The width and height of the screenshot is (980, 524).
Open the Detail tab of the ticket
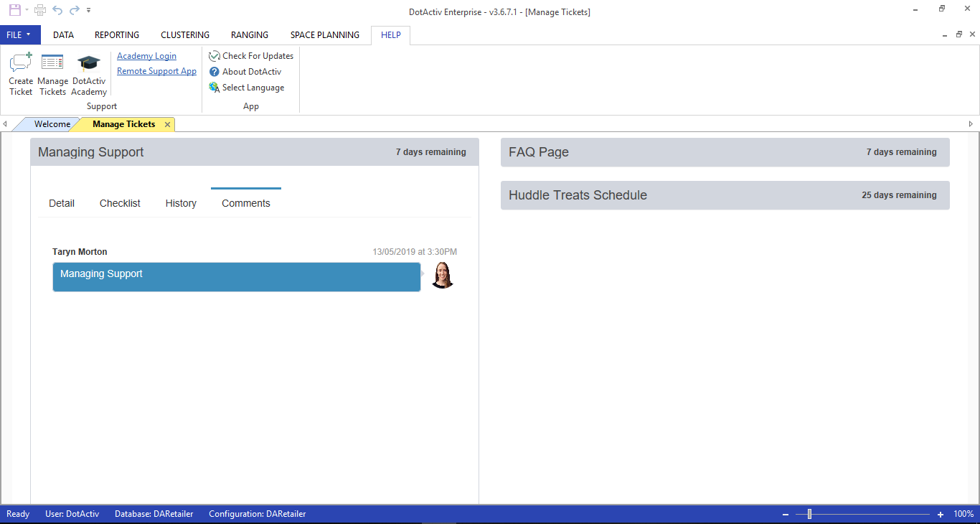coord(62,203)
